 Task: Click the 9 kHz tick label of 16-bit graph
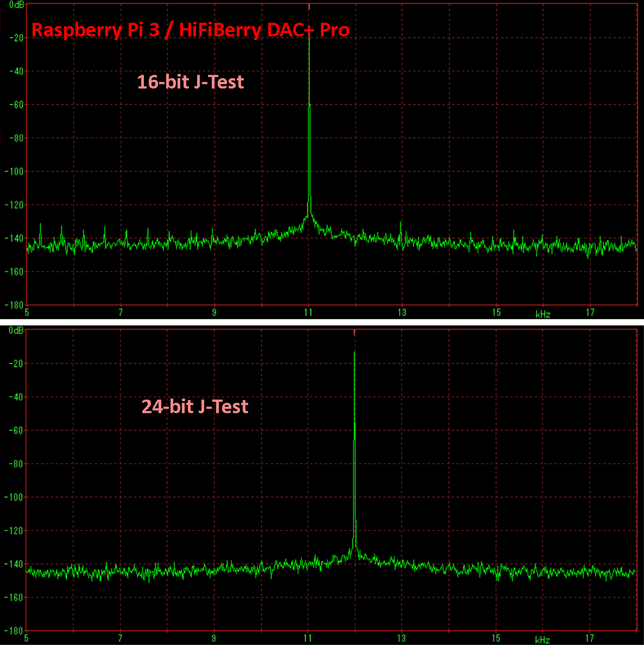point(214,313)
